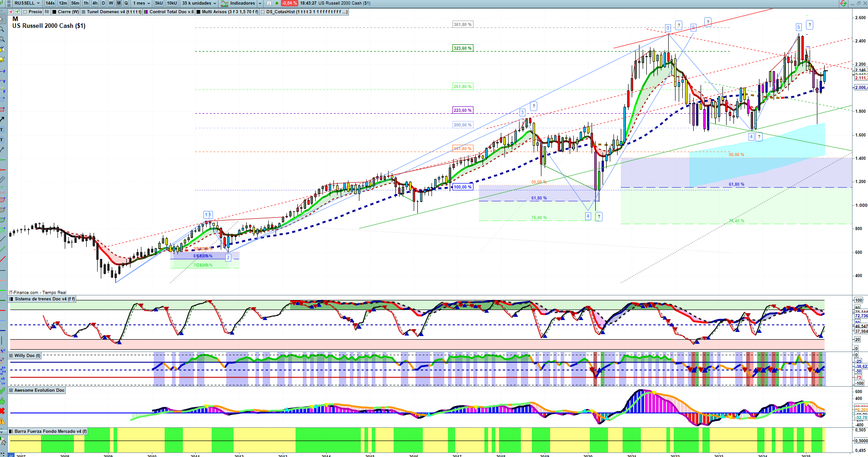The image size is (868, 457).
Task: Expand the left toolbar bottom chevron
Action: click(3, 431)
